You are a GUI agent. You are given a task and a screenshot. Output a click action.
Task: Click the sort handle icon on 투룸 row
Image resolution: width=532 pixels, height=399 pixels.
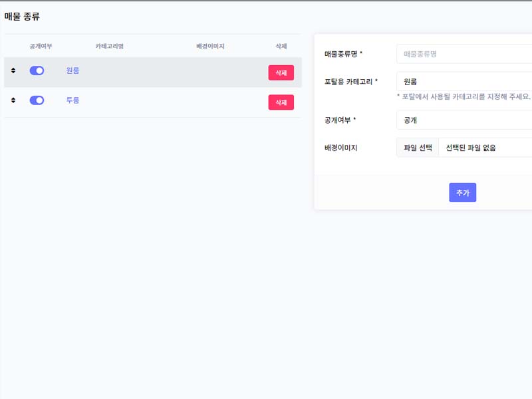(13, 100)
